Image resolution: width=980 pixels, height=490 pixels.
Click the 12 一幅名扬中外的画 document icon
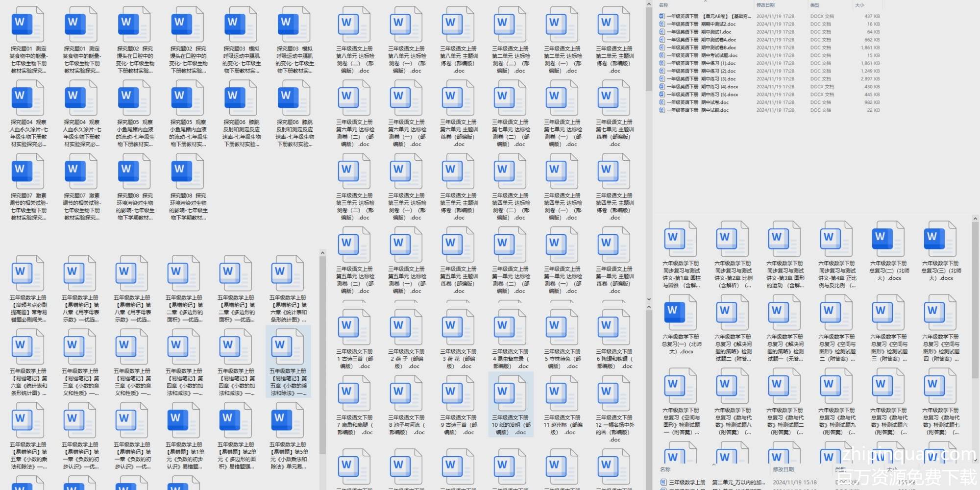tap(614, 393)
